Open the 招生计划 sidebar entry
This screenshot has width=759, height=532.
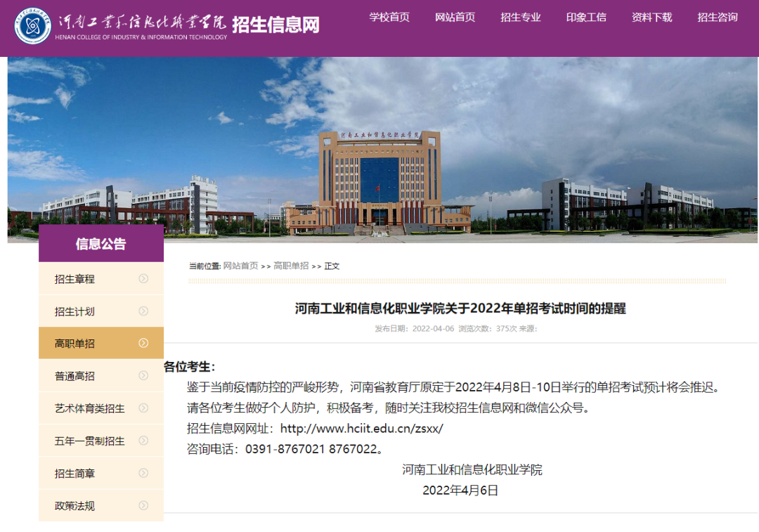coord(75,311)
